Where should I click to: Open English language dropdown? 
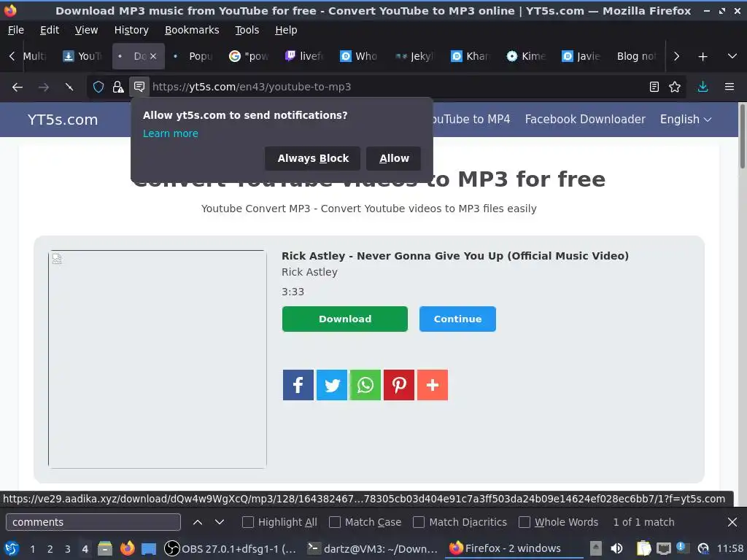pos(686,119)
